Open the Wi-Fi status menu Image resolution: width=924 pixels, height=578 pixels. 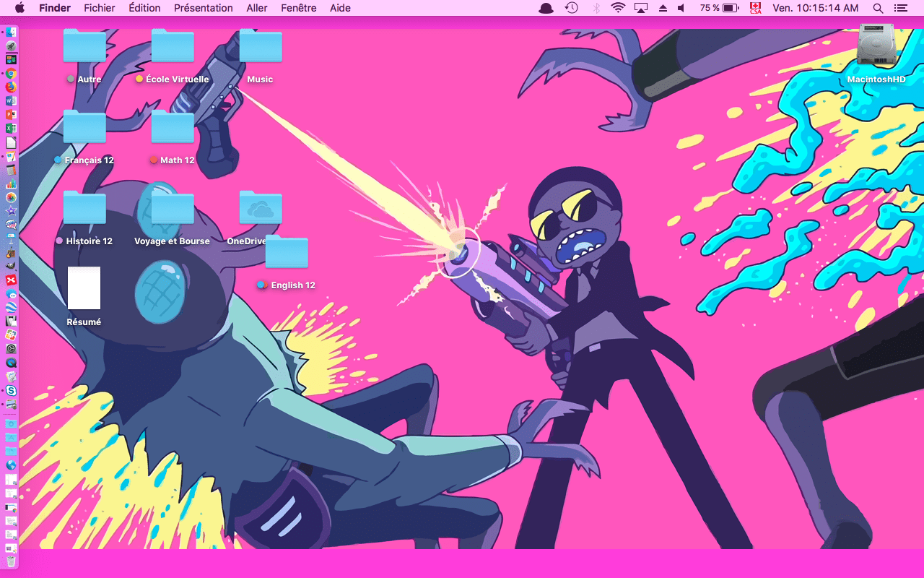pyautogui.click(x=618, y=8)
